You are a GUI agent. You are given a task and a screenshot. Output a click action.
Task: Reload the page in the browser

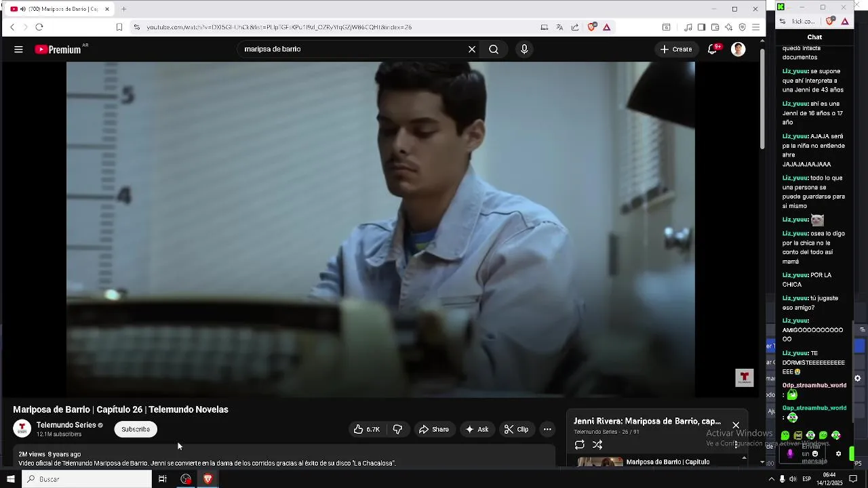39,27
